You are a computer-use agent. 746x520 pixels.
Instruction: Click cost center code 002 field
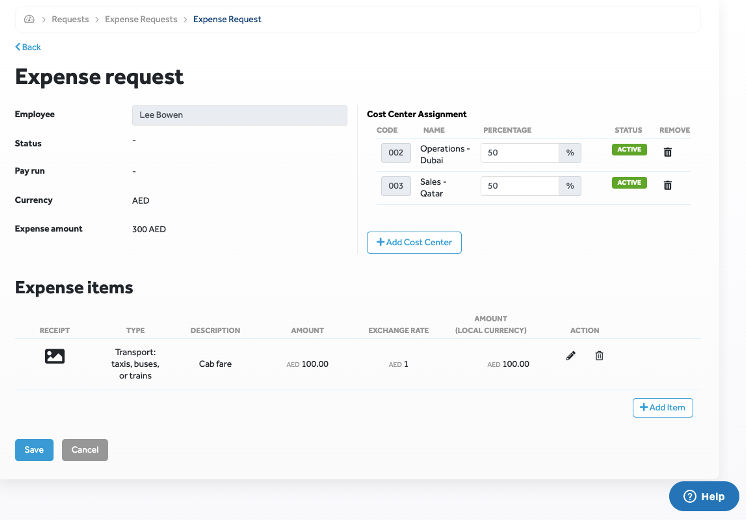point(395,153)
